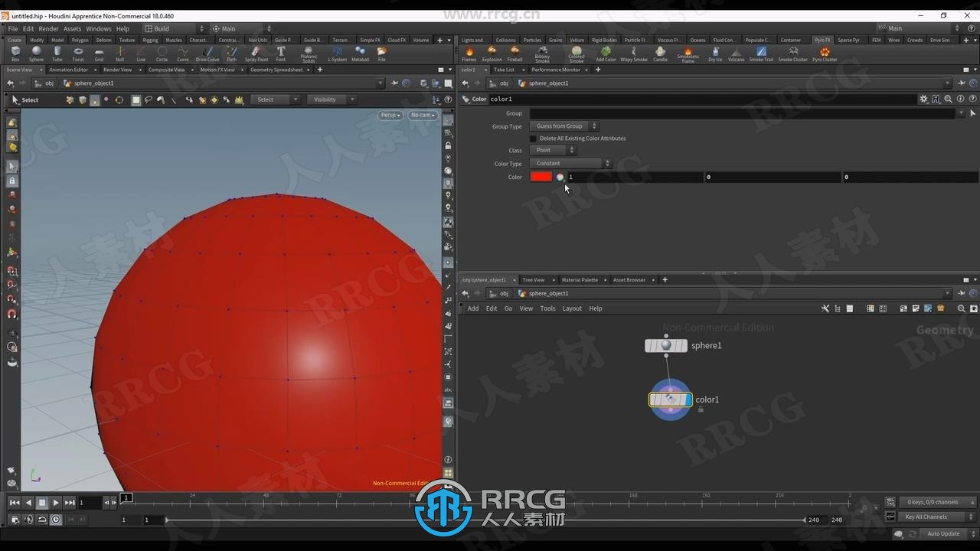
Task: Open the Auto Update mode dropdown
Action: point(947,533)
